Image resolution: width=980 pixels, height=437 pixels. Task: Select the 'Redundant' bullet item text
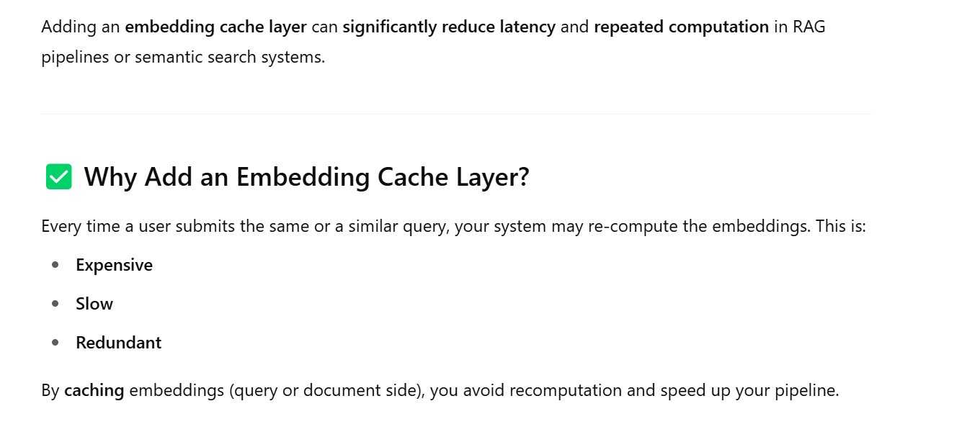pos(118,343)
